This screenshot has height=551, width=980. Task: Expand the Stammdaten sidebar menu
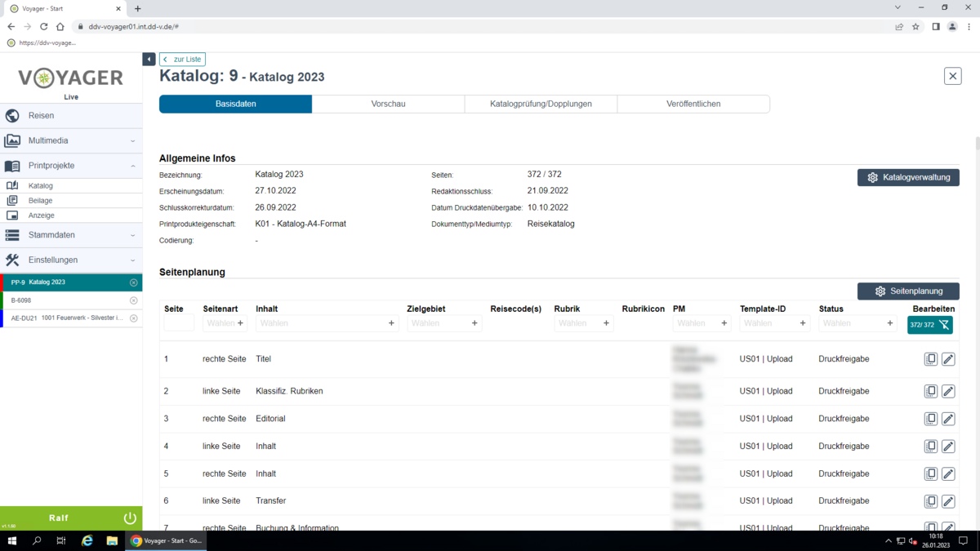coord(71,235)
